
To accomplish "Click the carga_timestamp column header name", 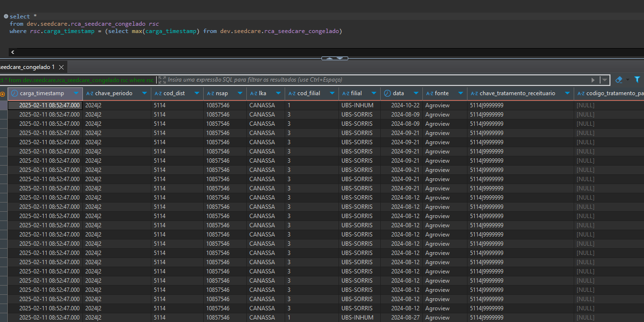I will (x=42, y=93).
